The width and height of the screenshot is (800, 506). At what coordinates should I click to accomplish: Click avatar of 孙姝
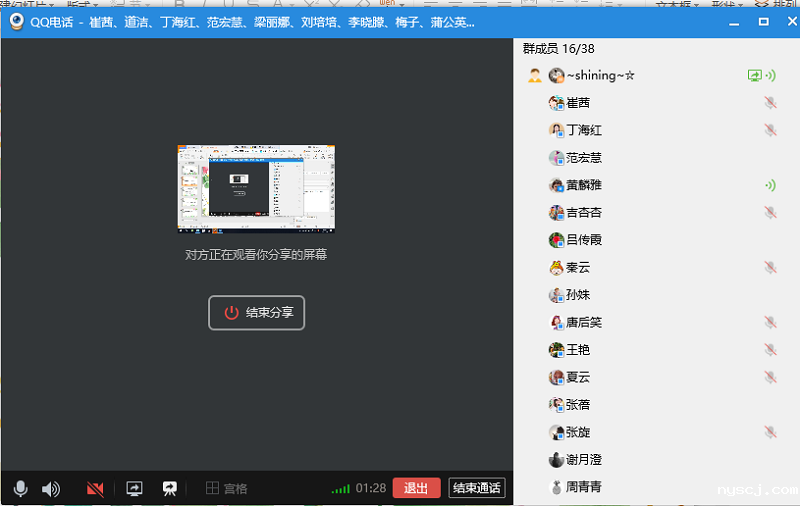point(556,295)
